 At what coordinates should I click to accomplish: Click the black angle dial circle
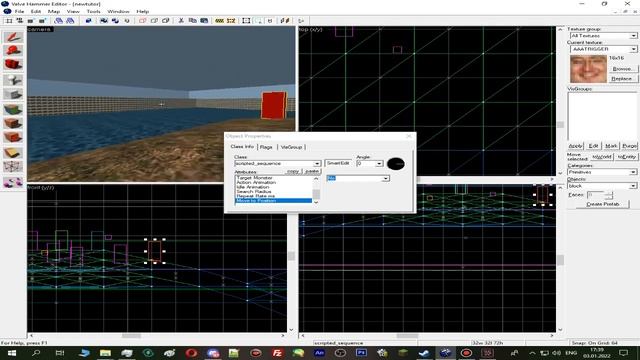click(x=396, y=164)
